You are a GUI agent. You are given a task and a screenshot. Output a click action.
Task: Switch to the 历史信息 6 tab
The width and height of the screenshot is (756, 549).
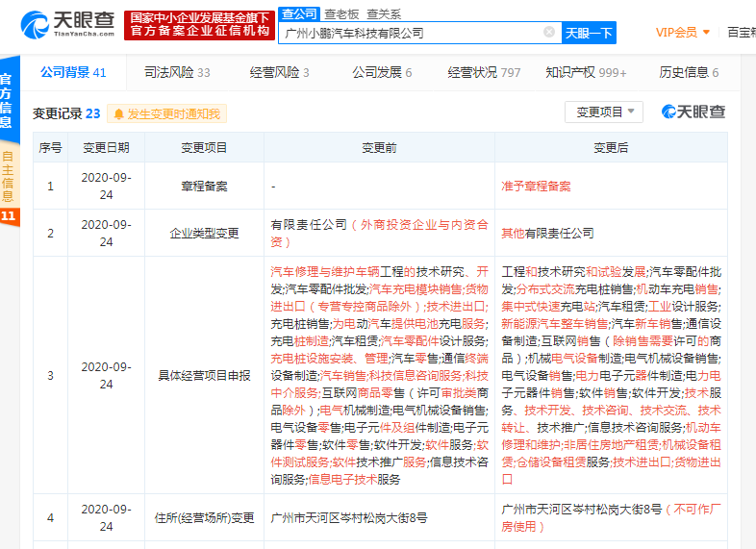pyautogui.click(x=689, y=72)
